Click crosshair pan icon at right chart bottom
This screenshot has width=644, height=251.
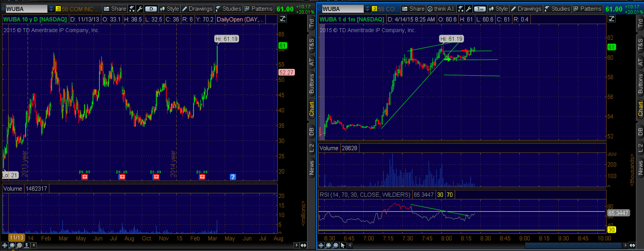click(321, 245)
